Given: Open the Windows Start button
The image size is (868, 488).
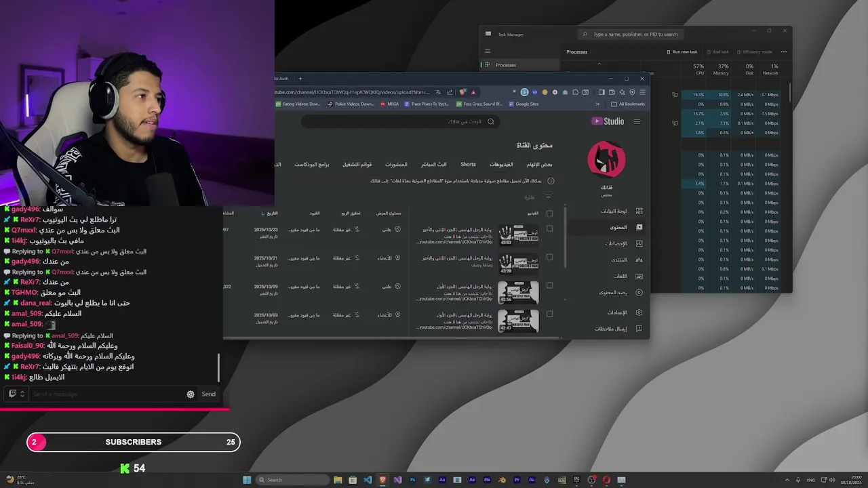Looking at the screenshot, I should [248, 480].
